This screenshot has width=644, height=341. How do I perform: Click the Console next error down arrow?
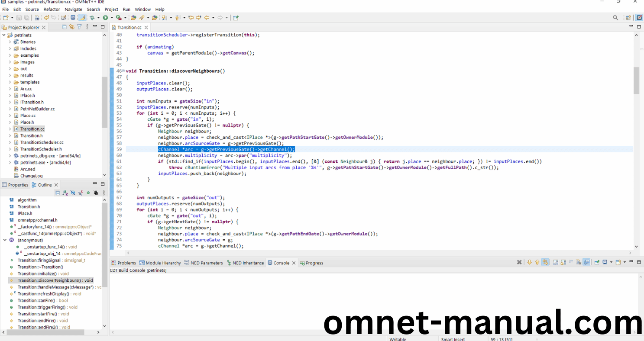point(529,262)
